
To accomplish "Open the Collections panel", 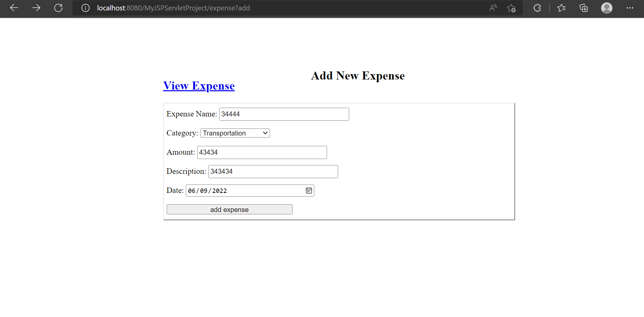I will [x=584, y=8].
